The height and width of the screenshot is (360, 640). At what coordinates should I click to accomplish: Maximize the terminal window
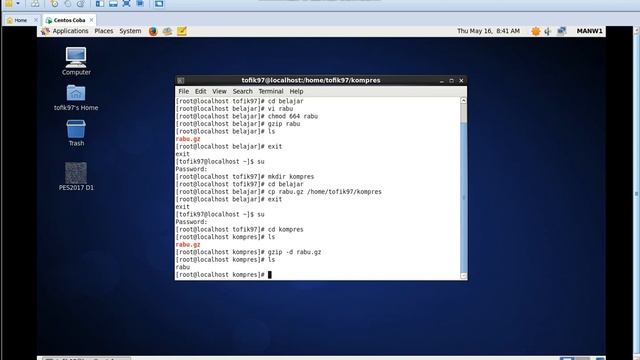(x=451, y=80)
